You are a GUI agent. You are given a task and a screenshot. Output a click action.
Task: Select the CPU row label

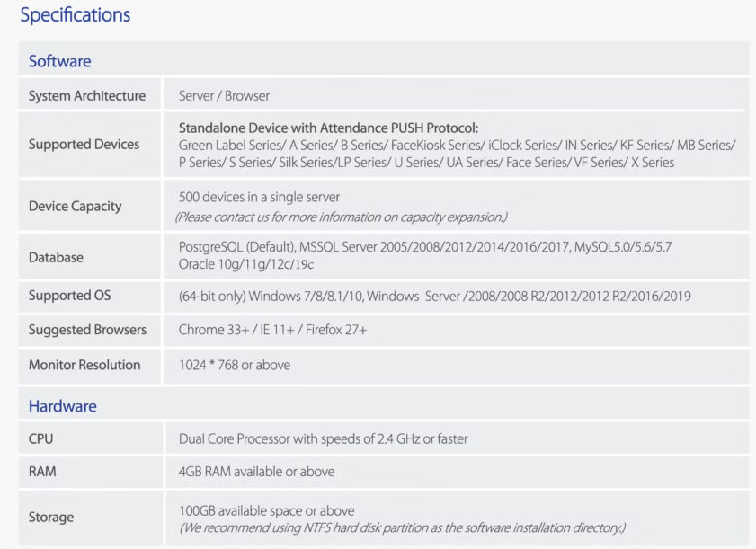point(41,439)
